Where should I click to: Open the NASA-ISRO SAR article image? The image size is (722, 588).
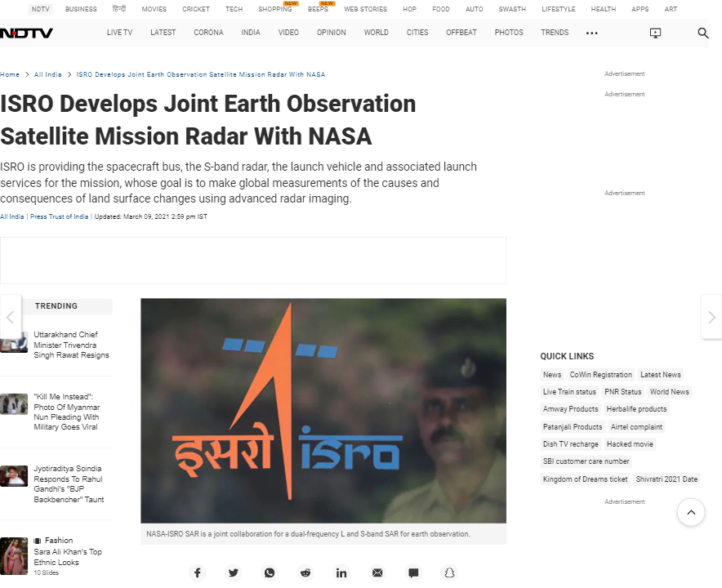pyautogui.click(x=323, y=411)
